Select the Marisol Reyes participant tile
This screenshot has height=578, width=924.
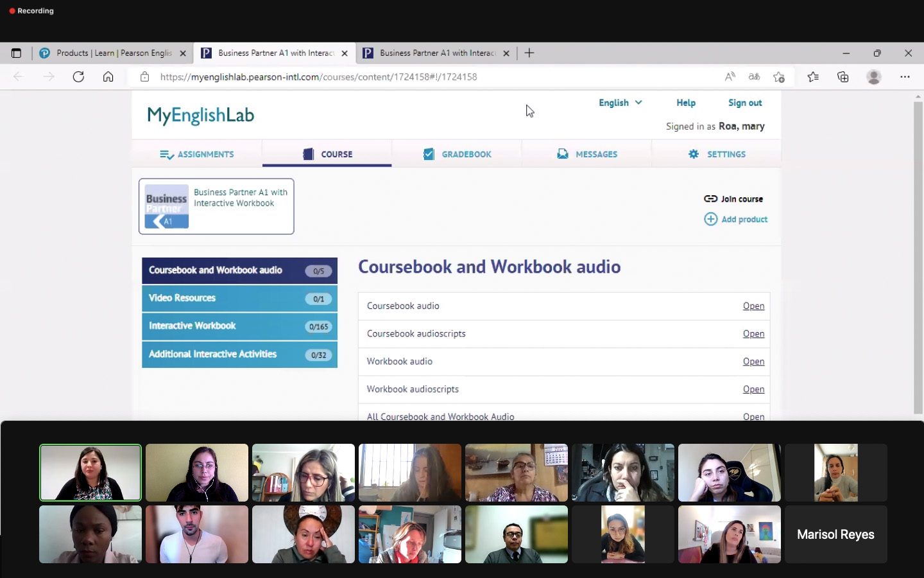[835, 534]
